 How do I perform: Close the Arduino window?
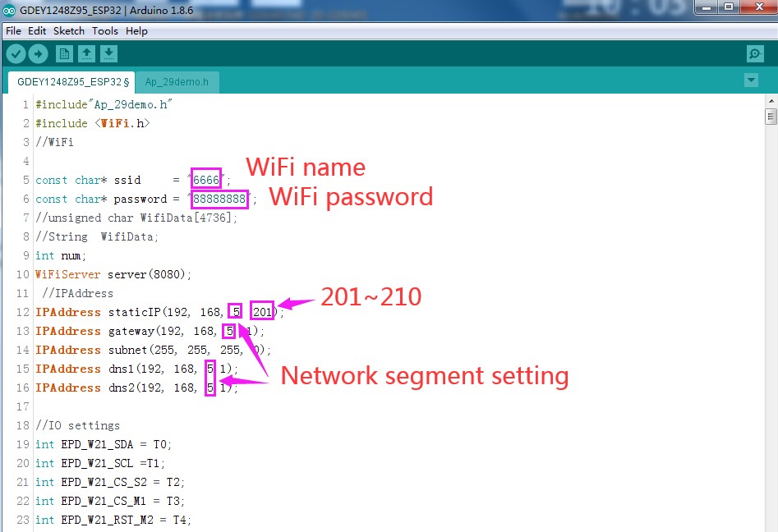click(759, 7)
